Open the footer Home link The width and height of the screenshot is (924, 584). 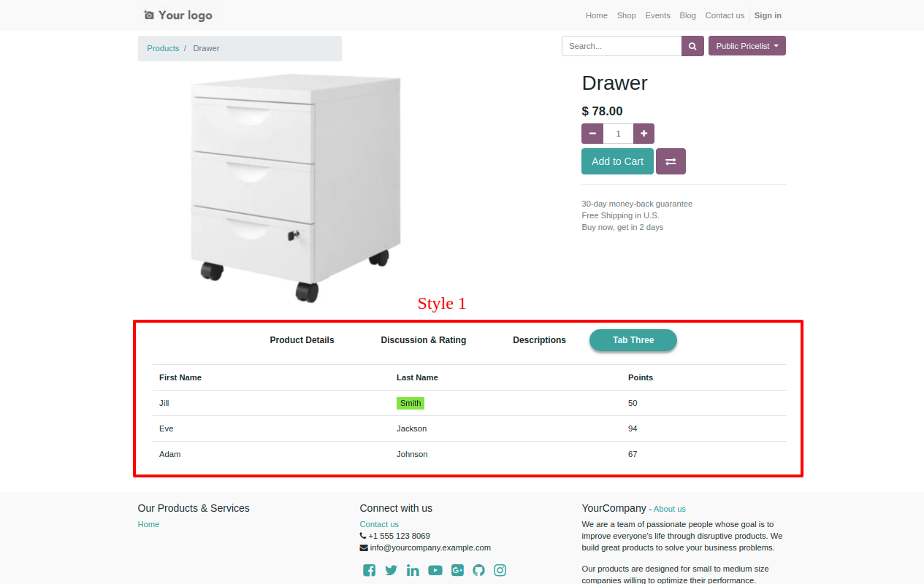pyautogui.click(x=148, y=524)
